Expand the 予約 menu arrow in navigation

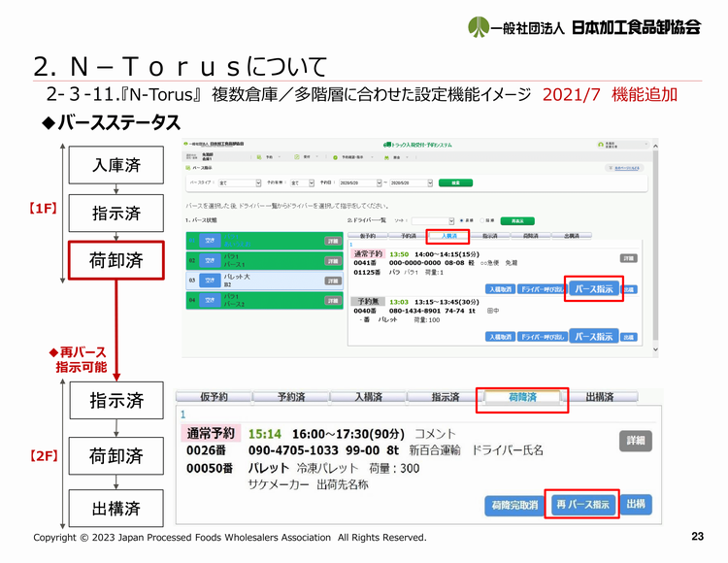tap(280, 157)
